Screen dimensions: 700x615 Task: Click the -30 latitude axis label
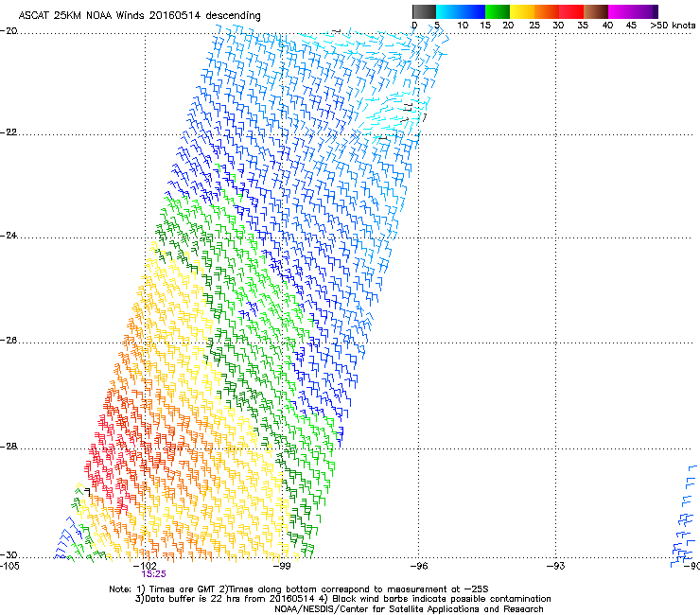point(9,555)
